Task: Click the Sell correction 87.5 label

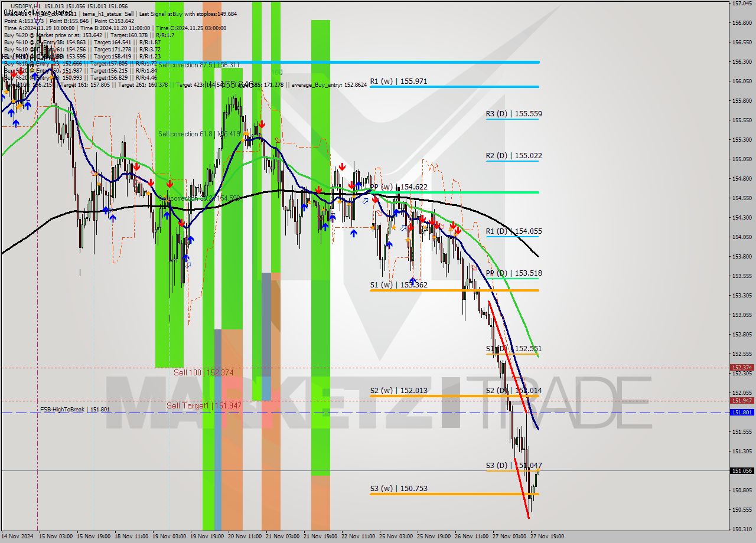Action: [x=199, y=65]
